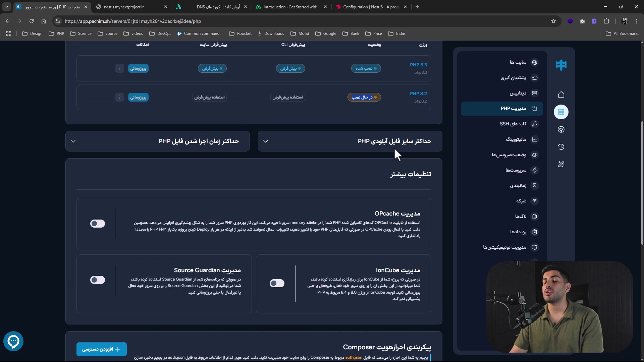Click the Pachim logo icon
The width and height of the screenshot is (644, 362).
pos(561,65)
